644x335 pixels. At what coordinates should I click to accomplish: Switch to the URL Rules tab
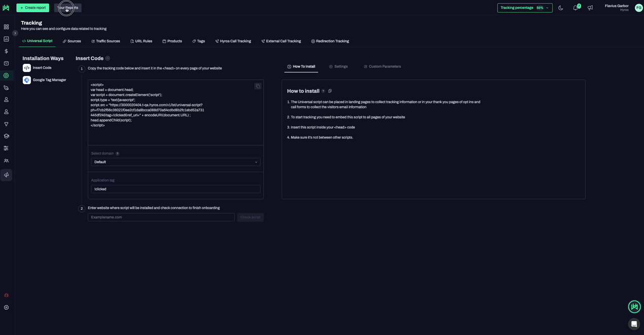141,41
